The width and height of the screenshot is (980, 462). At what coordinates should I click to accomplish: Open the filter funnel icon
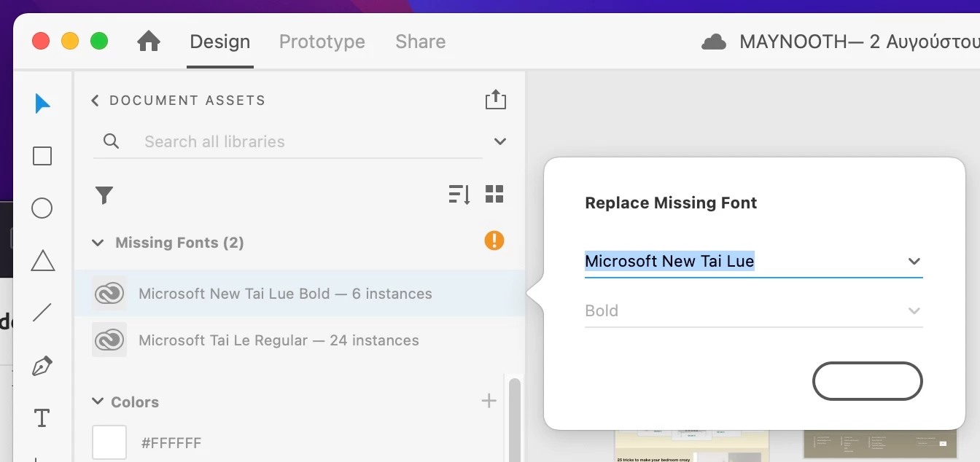coord(104,195)
